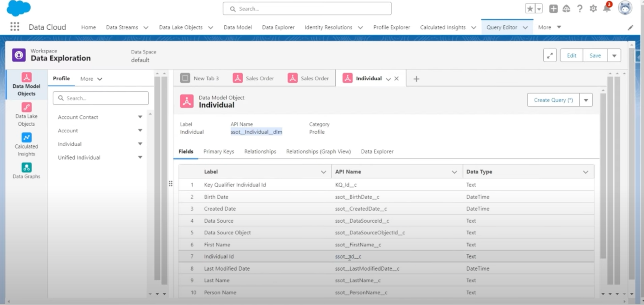
Task: Switch to the Relationships tab
Action: (260, 151)
